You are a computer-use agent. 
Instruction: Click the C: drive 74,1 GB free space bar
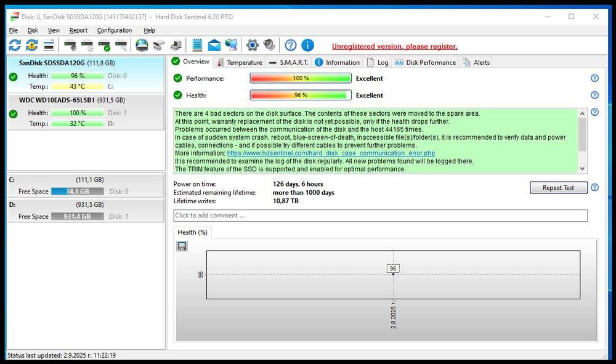(x=78, y=192)
